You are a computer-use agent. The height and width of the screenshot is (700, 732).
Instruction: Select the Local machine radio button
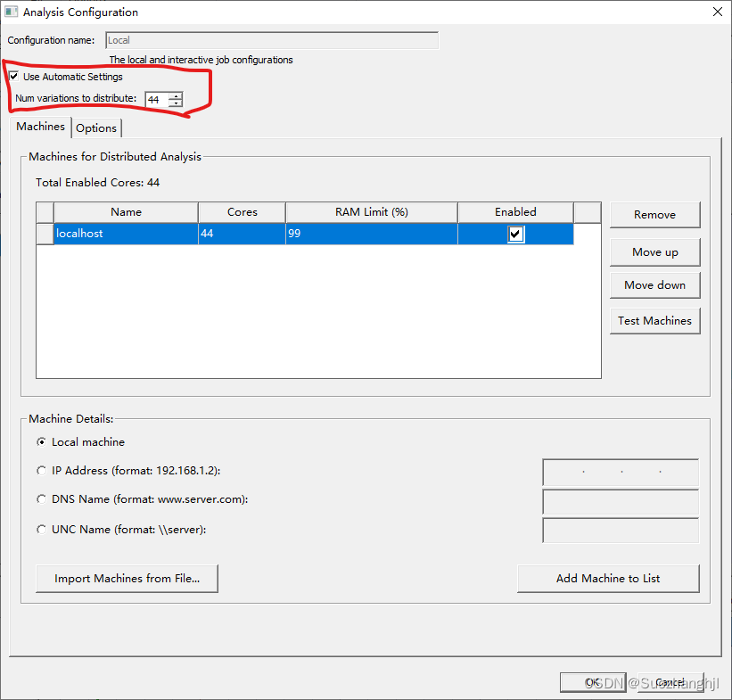(x=41, y=441)
